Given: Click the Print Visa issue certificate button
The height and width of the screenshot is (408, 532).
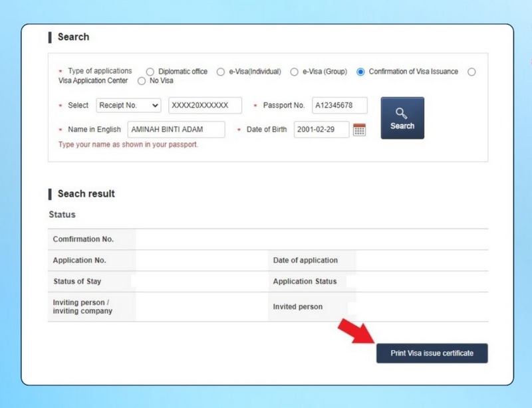Looking at the screenshot, I should click(432, 353).
